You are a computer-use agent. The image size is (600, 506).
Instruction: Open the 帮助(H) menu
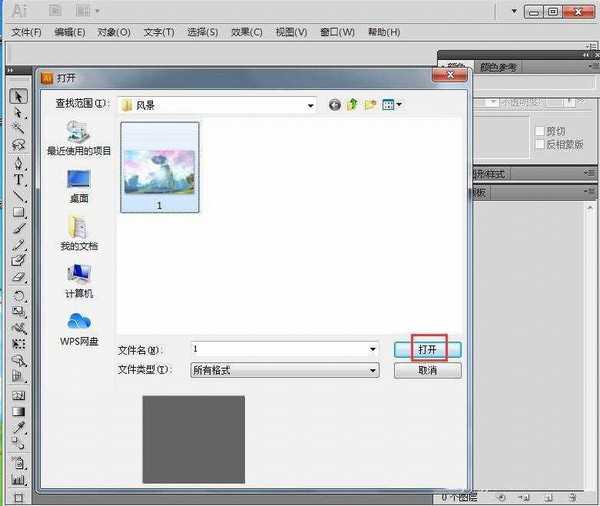click(x=384, y=32)
